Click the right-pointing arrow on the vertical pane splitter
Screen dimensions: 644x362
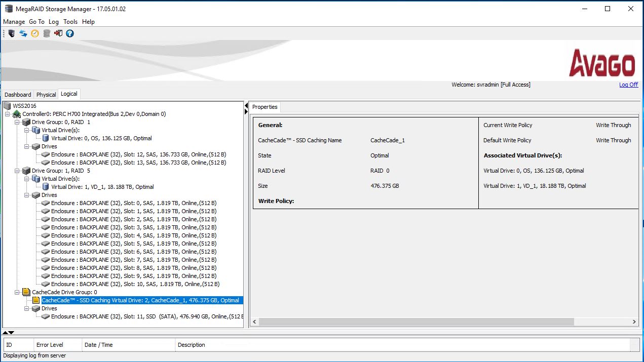click(246, 111)
